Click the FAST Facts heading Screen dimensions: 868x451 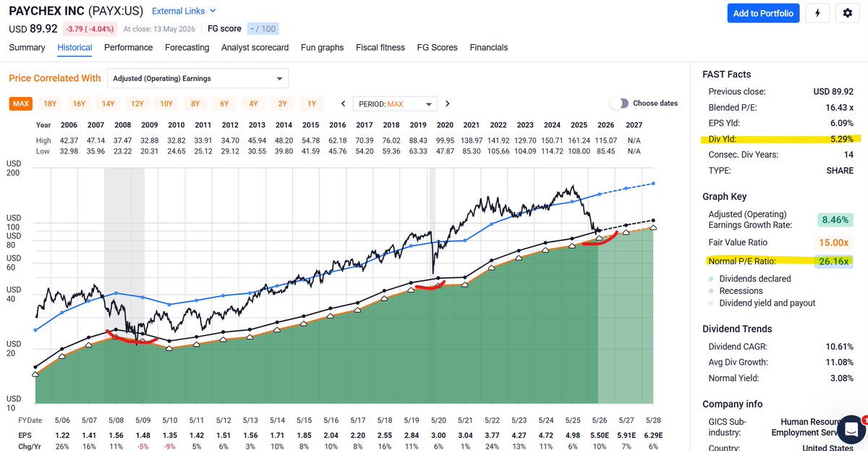coord(726,75)
